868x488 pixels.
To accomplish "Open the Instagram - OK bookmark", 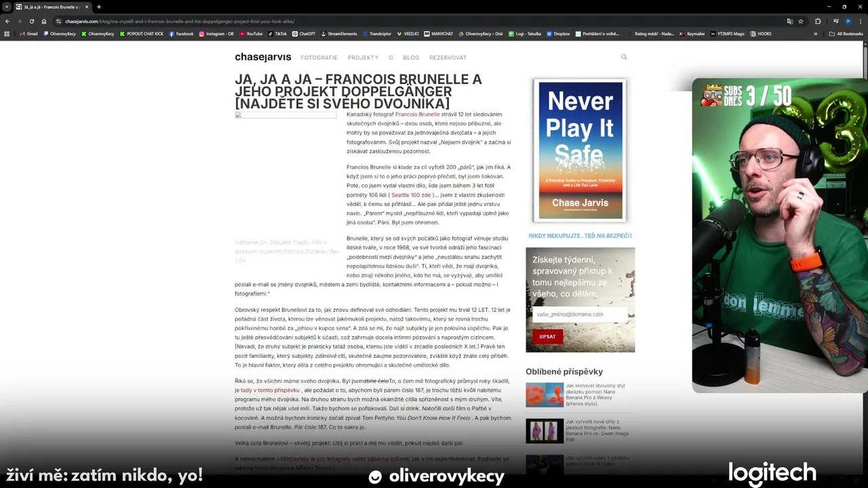I will [x=216, y=33].
